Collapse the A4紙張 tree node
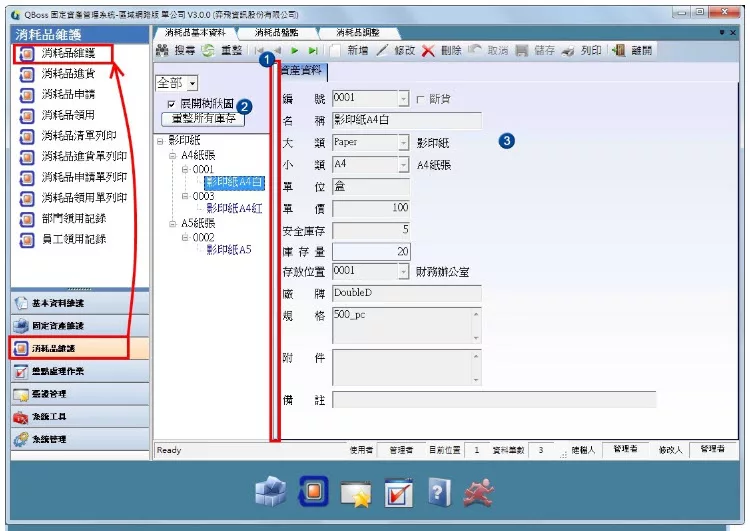The width and height of the screenshot is (750, 531). click(x=173, y=155)
